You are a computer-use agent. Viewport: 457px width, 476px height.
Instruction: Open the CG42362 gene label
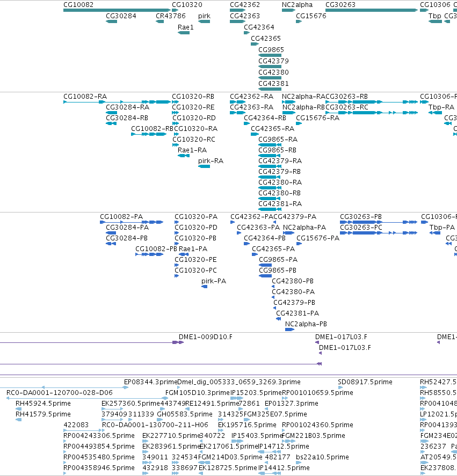[x=245, y=5]
